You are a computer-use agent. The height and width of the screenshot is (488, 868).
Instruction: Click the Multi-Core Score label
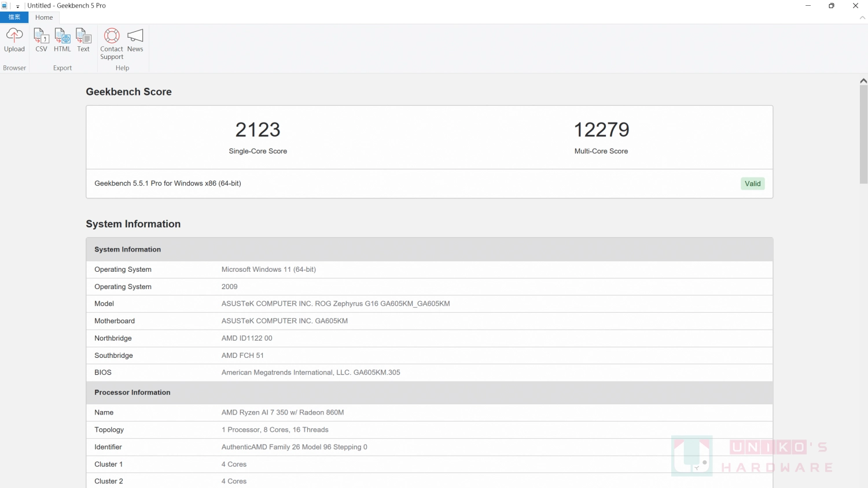(601, 151)
